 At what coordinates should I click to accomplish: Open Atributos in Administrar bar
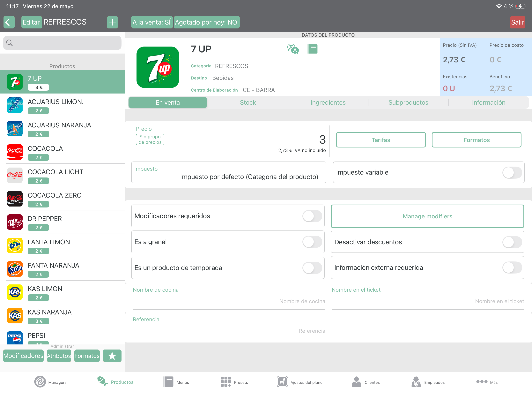59,355
